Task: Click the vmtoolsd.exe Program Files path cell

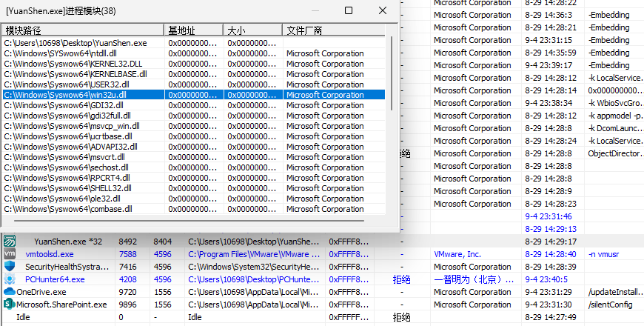Action: coord(254,254)
